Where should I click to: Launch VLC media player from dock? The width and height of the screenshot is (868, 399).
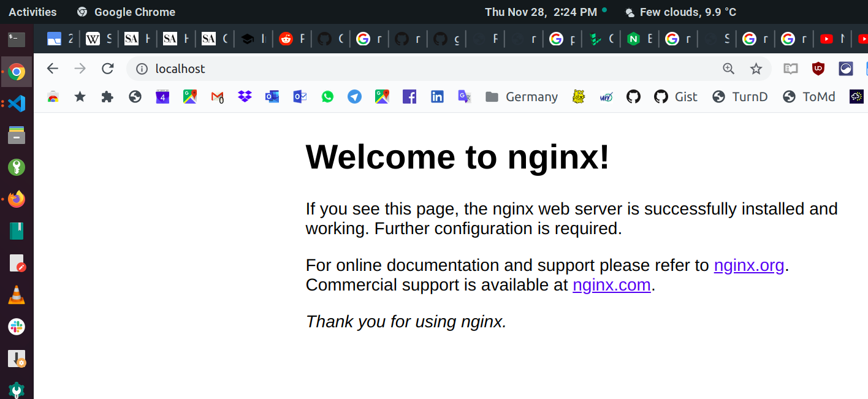coord(17,295)
